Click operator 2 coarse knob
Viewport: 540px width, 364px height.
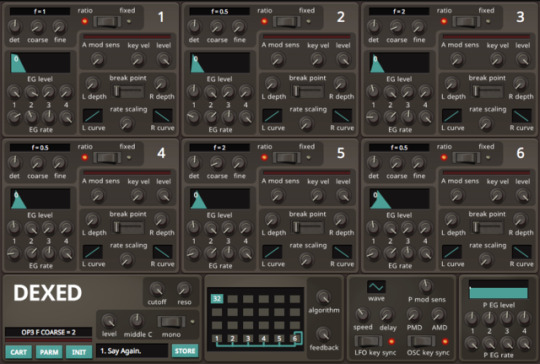(x=217, y=26)
